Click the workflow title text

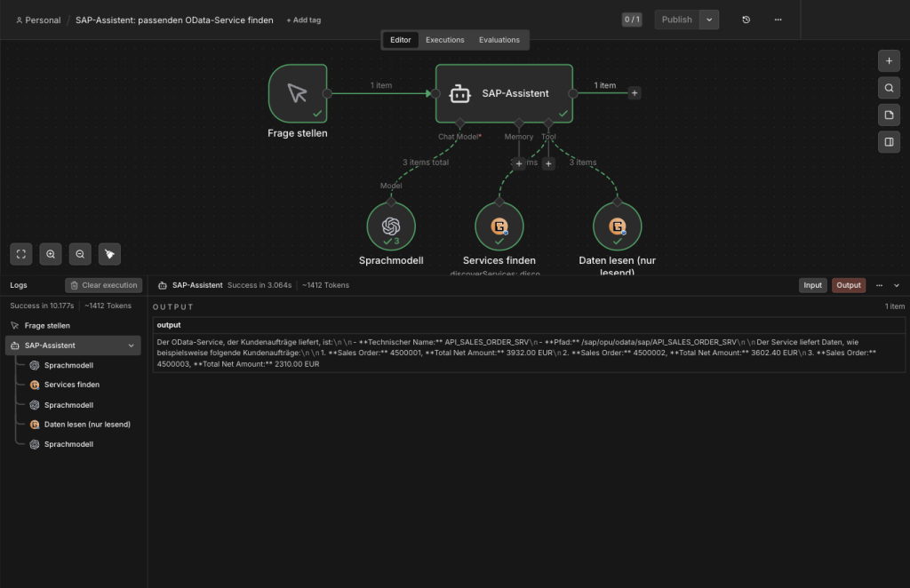[174, 20]
